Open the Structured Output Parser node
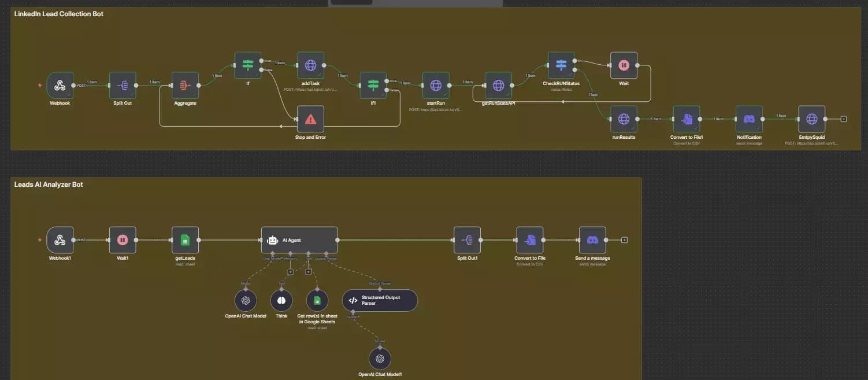The image size is (868, 380). [380, 300]
